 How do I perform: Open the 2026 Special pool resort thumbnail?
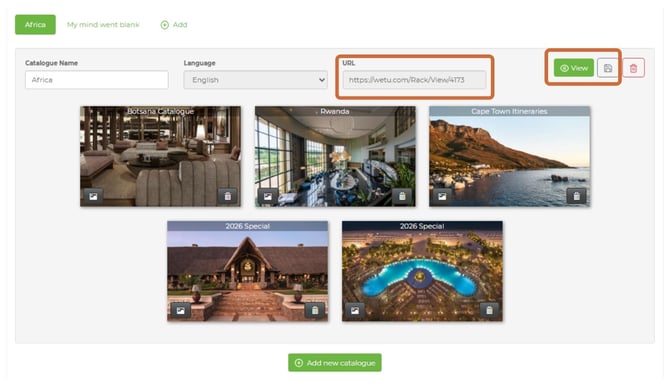tap(422, 271)
